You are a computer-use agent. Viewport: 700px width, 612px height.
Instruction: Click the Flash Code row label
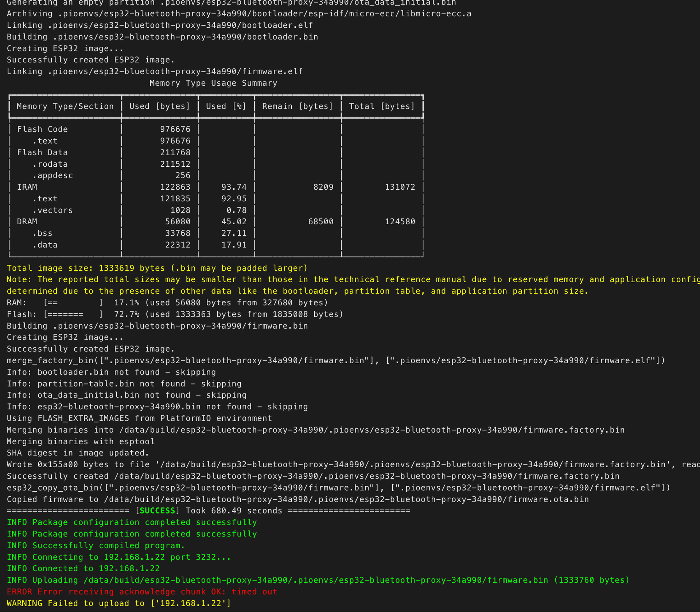pyautogui.click(x=42, y=129)
